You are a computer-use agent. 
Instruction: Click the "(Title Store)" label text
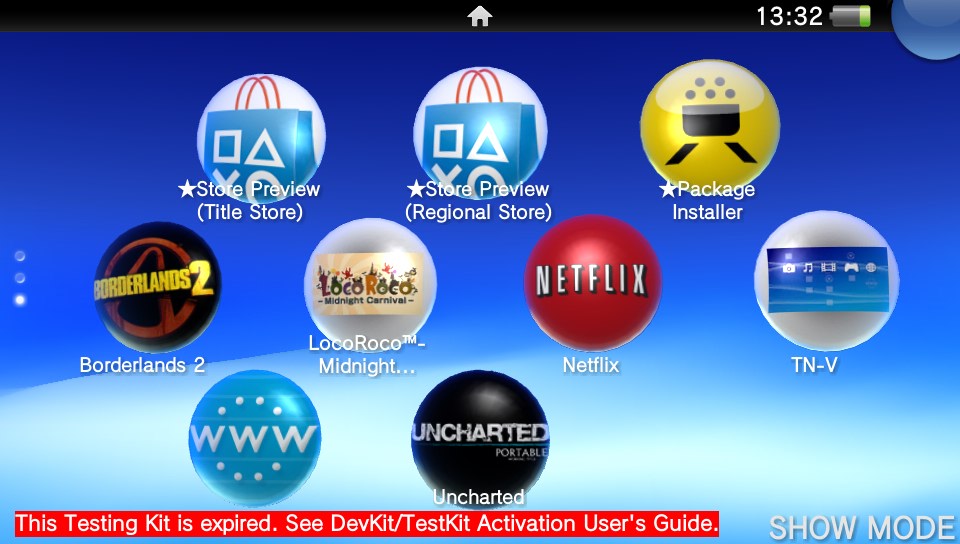250,212
